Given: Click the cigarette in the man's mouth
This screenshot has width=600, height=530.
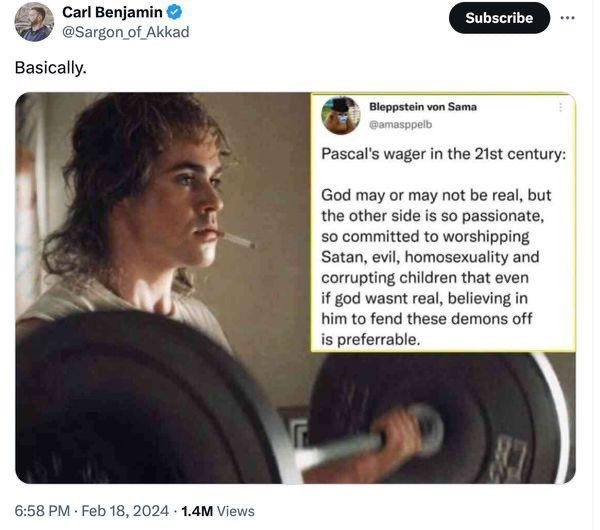Looking at the screenshot, I should coord(237,239).
